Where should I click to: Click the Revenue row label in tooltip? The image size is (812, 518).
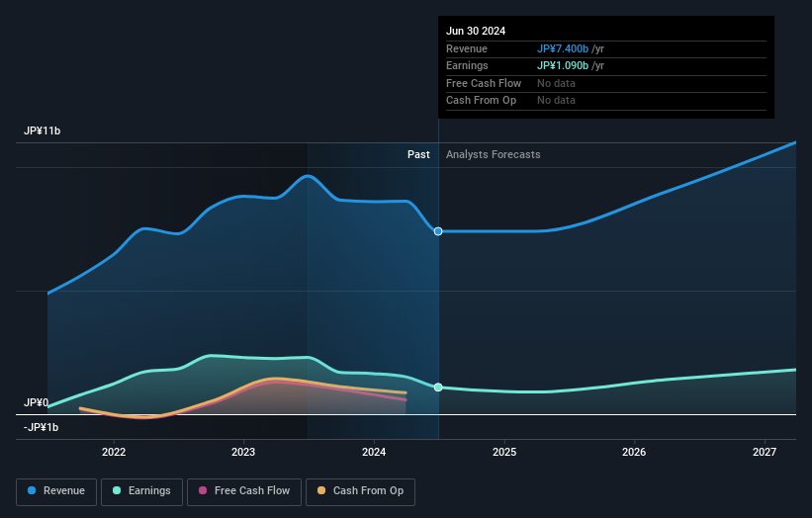coord(467,48)
